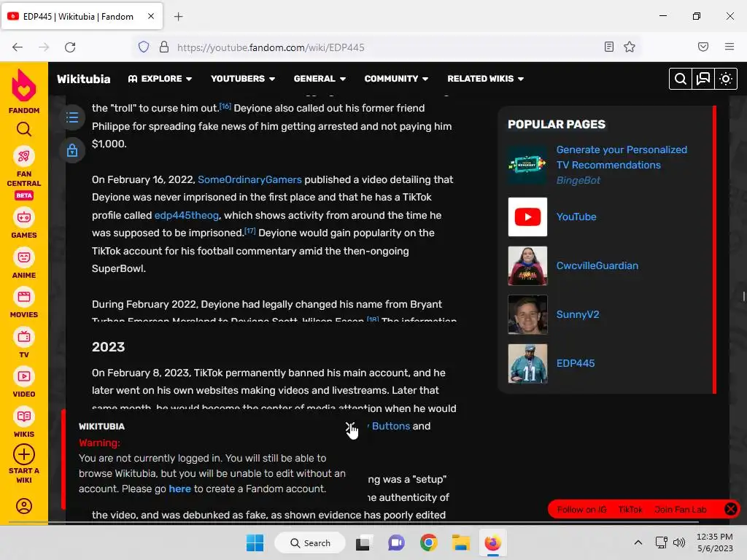Click YouTube logo thumbnail

(x=527, y=217)
